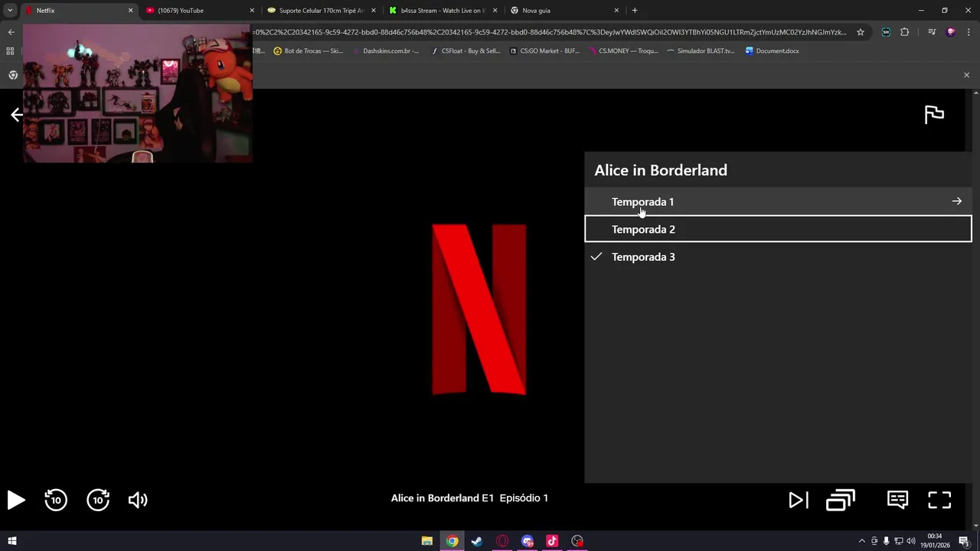Viewport: 980px width, 551px height.
Task: Click the browser back button
Action: pyautogui.click(x=11, y=32)
